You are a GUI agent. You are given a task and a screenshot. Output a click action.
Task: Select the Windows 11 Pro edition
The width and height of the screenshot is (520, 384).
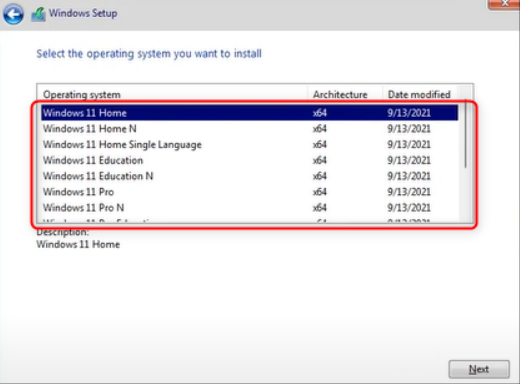pyautogui.click(x=249, y=192)
